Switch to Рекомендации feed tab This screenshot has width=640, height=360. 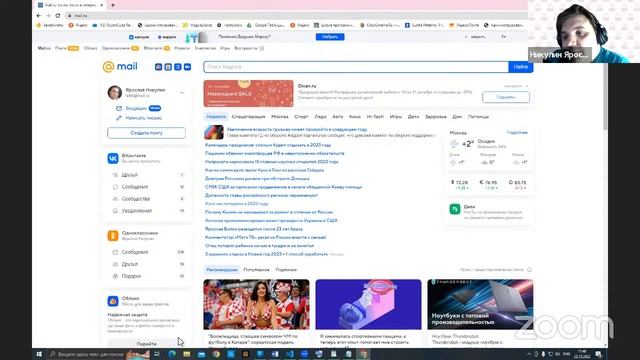point(222,270)
